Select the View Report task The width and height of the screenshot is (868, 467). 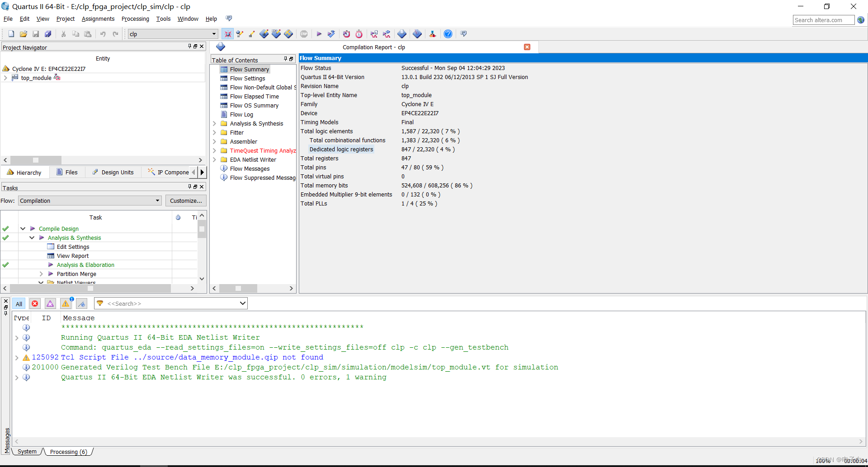point(72,256)
